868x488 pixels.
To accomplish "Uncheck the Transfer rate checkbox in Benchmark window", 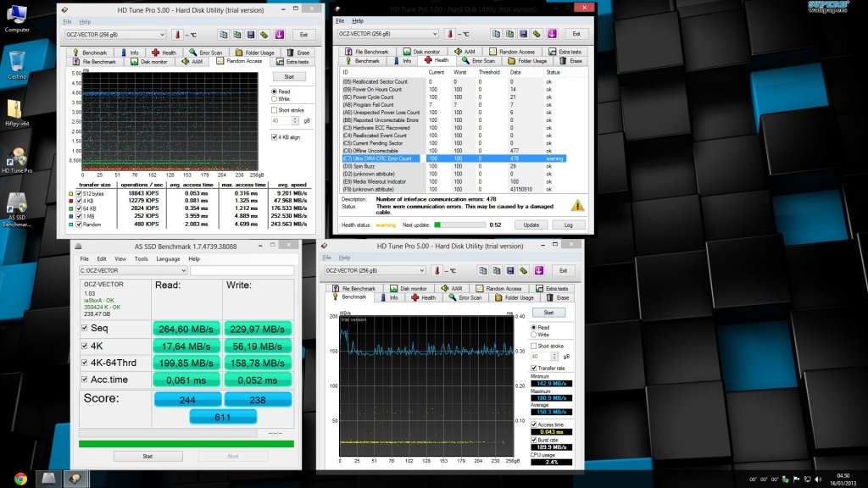I will point(534,368).
